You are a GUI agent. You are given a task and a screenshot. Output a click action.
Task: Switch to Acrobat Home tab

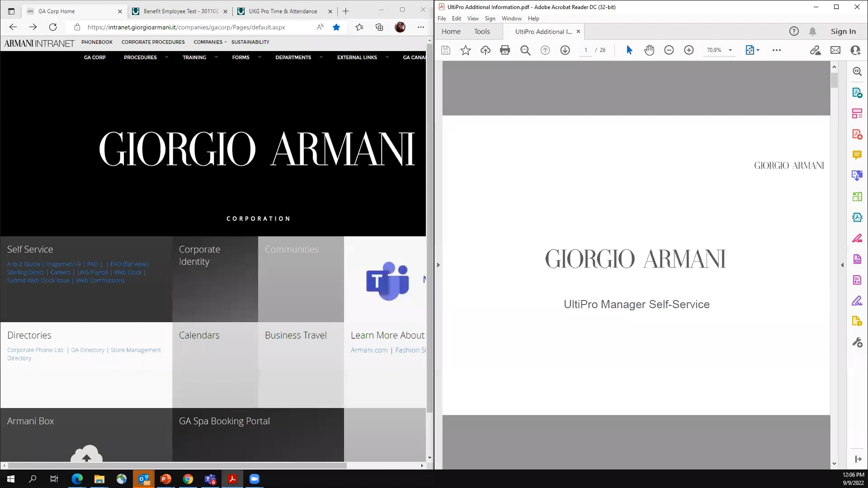pyautogui.click(x=451, y=31)
